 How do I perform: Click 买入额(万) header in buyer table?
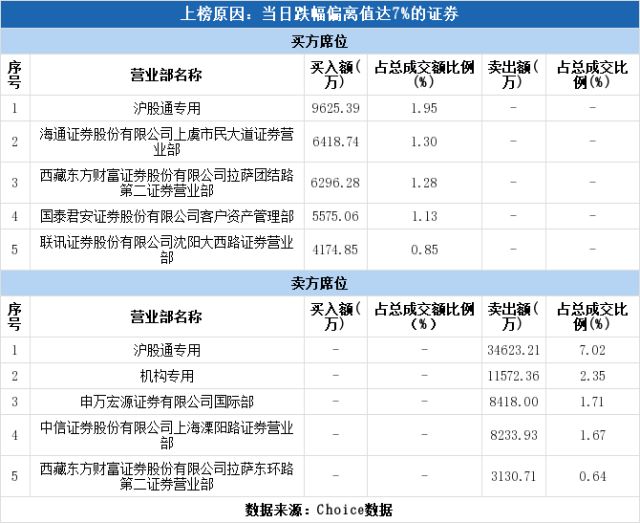(x=336, y=75)
